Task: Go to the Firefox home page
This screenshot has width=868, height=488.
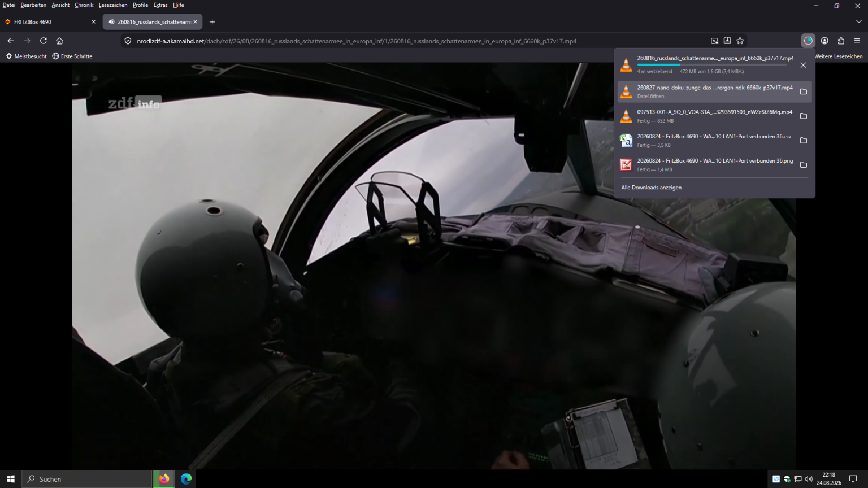Action: coord(59,41)
